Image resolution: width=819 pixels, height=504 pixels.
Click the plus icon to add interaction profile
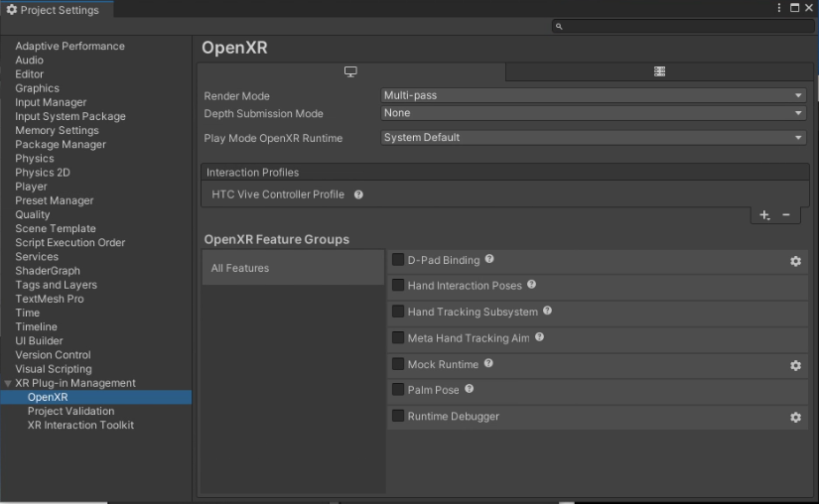(764, 215)
